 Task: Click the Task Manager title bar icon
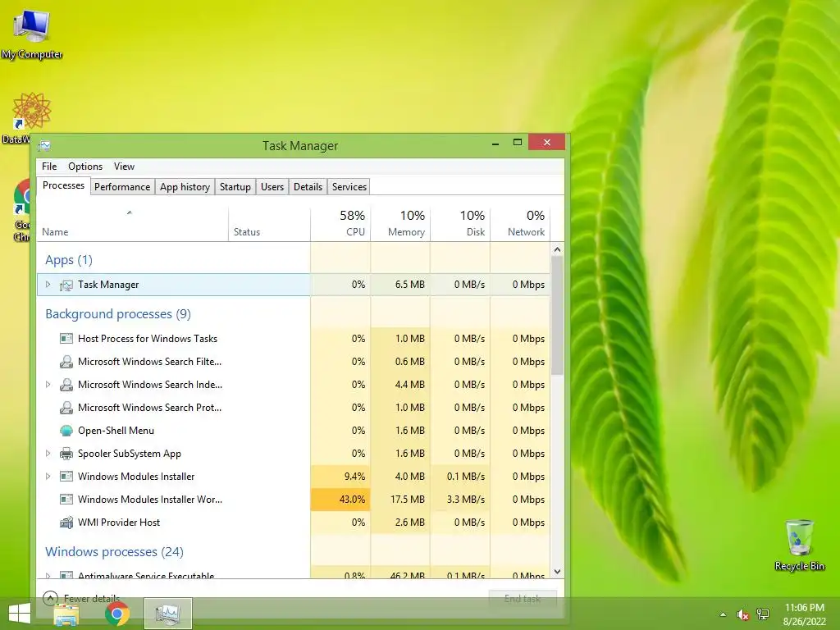click(x=44, y=146)
